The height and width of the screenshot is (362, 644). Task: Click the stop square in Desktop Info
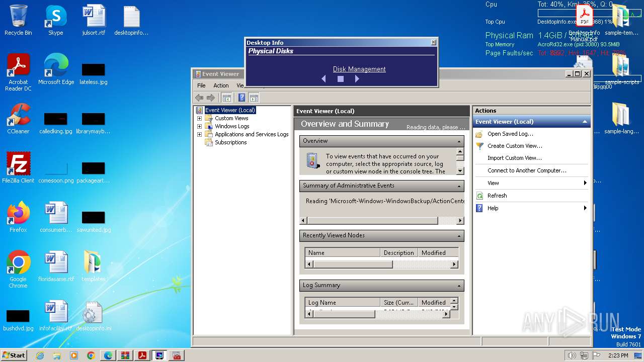(341, 79)
